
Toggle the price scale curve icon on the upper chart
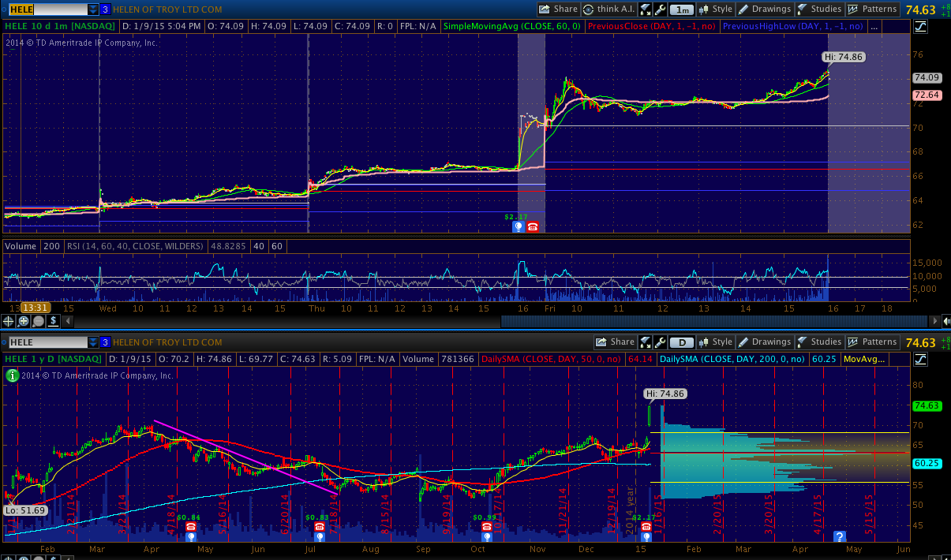(x=920, y=27)
